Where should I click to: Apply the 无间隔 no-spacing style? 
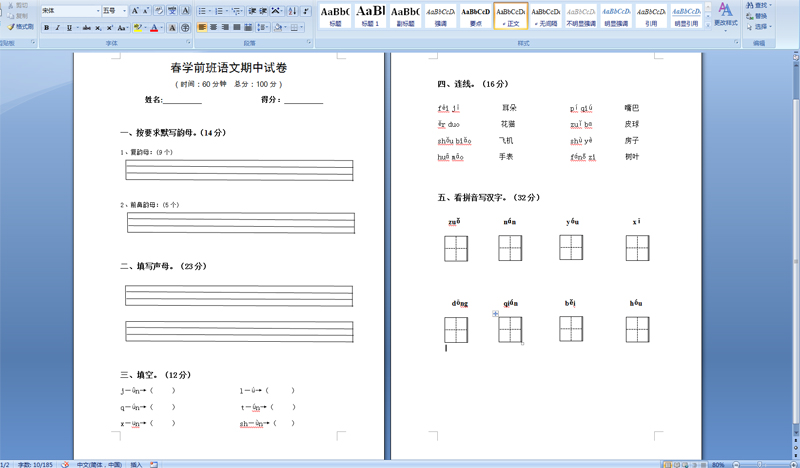point(546,15)
